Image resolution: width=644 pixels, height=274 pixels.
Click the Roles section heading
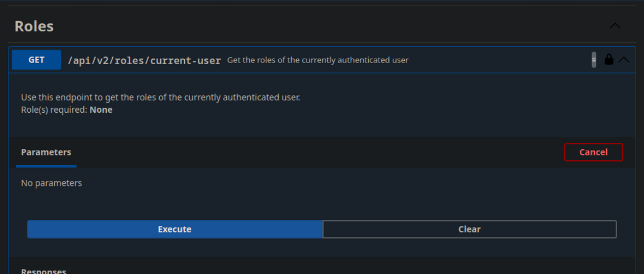(34, 26)
